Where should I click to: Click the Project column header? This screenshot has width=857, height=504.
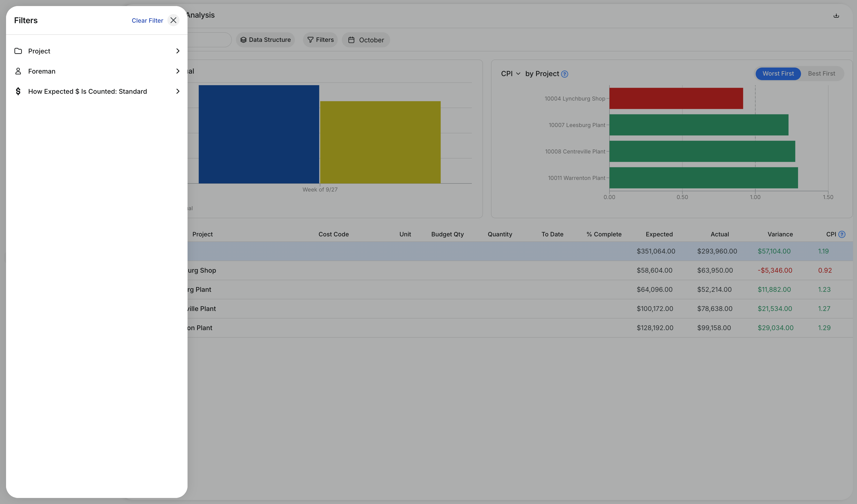[x=202, y=234]
